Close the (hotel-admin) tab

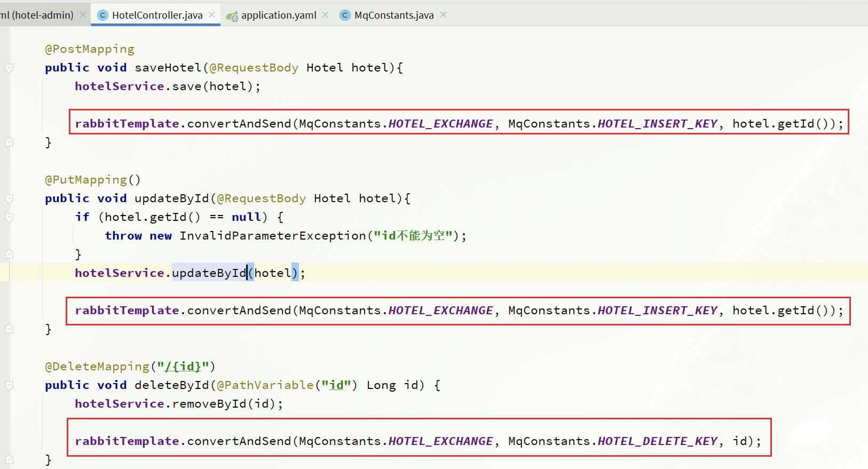(83, 15)
